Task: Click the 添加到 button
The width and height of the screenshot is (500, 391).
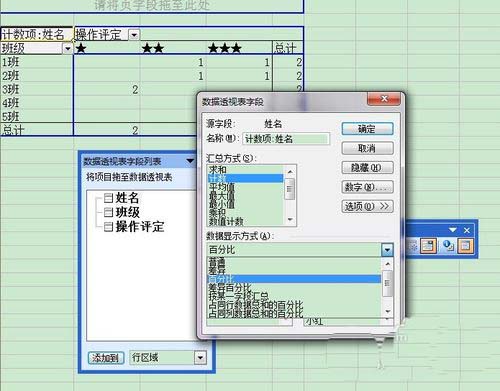Action: tap(106, 358)
